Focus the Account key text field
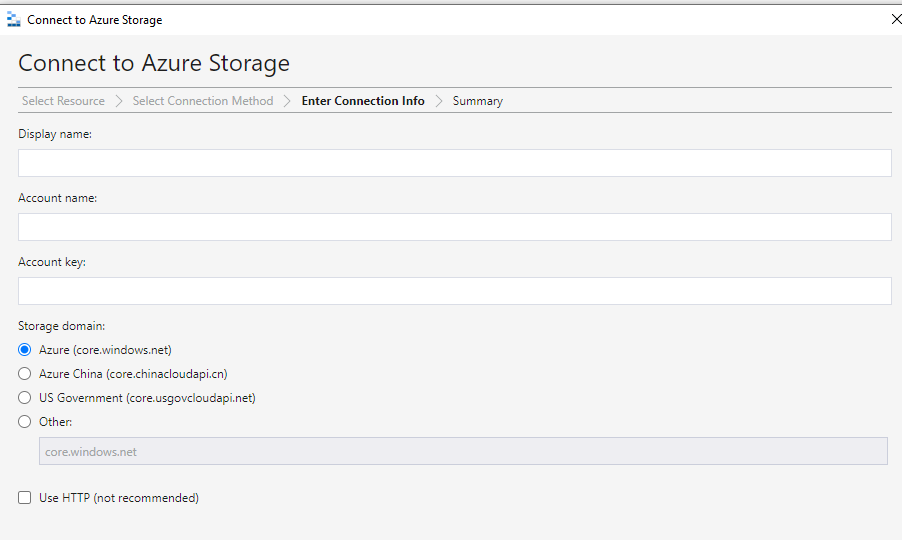The height and width of the screenshot is (540, 902). tap(454, 291)
